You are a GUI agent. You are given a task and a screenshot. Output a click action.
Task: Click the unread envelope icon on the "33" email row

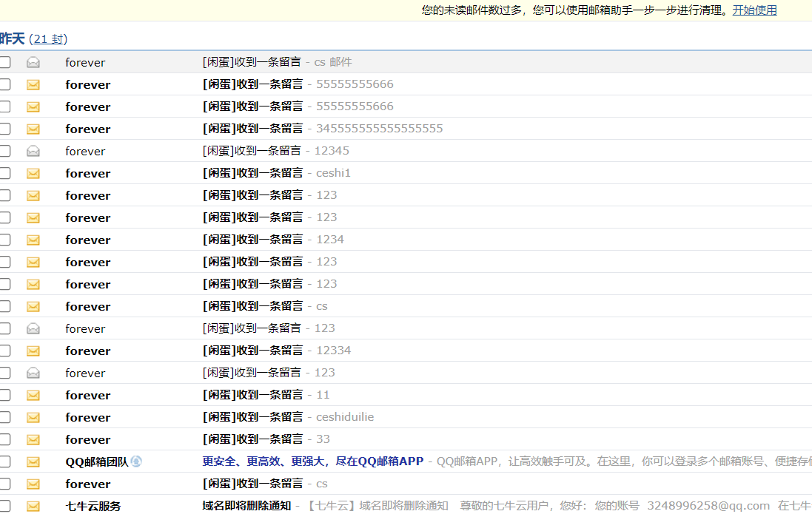pos(33,439)
